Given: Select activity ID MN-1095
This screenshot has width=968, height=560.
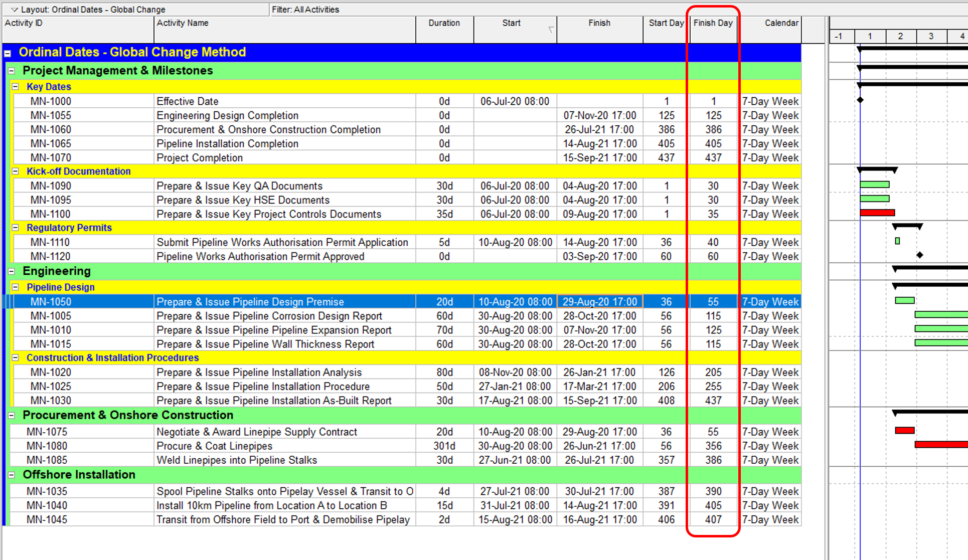Looking at the screenshot, I should pyautogui.click(x=50, y=200).
